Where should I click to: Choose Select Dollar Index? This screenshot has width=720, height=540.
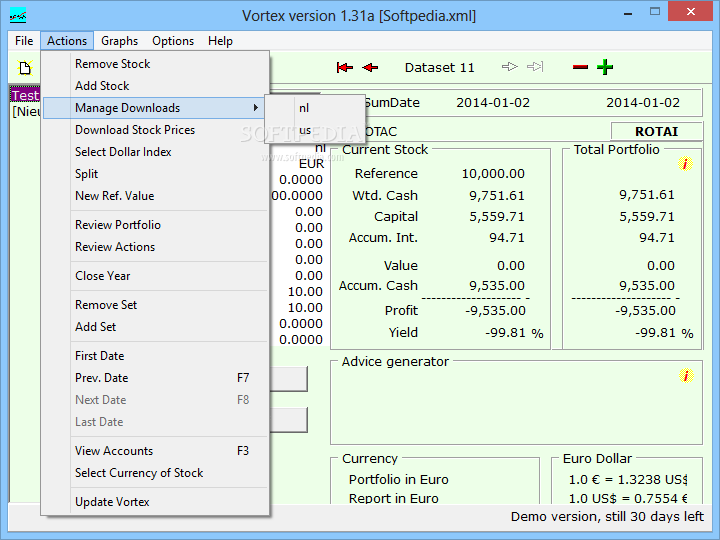(156, 152)
